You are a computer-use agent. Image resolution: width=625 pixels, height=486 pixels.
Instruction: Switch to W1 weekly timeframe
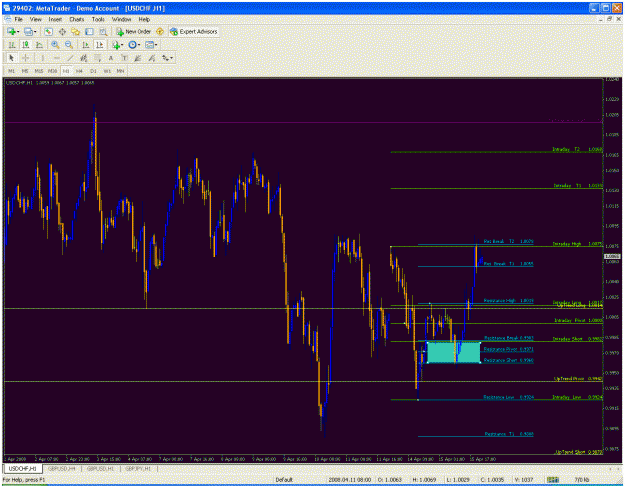click(x=107, y=71)
